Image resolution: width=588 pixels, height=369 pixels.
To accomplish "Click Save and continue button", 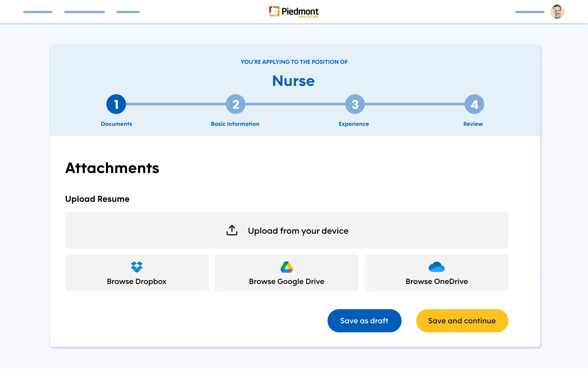I will (x=462, y=320).
